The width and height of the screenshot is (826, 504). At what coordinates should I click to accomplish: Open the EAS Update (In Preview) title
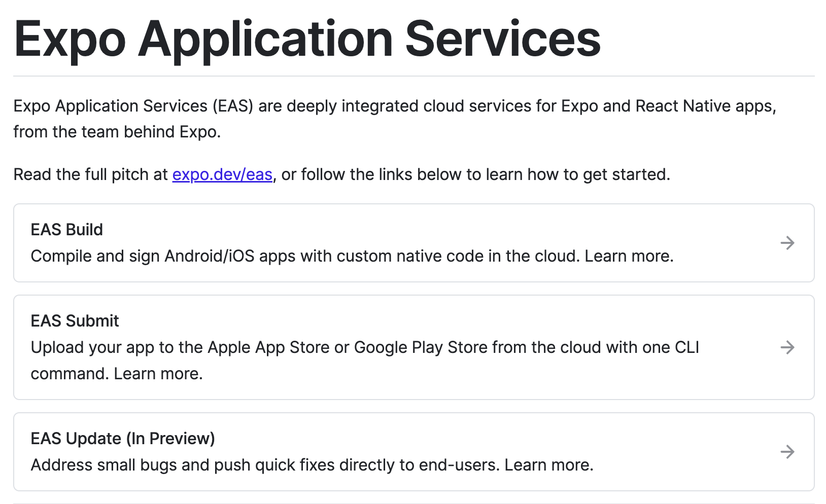tap(123, 439)
